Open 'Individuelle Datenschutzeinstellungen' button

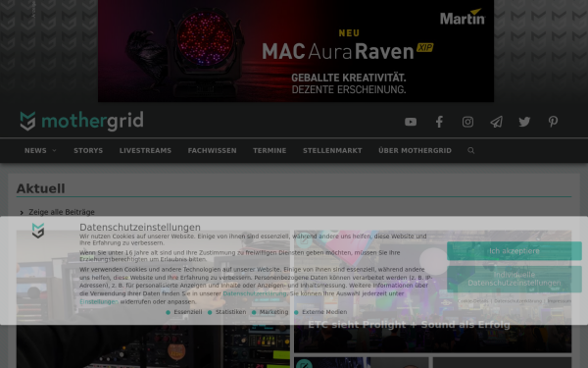pos(514,279)
